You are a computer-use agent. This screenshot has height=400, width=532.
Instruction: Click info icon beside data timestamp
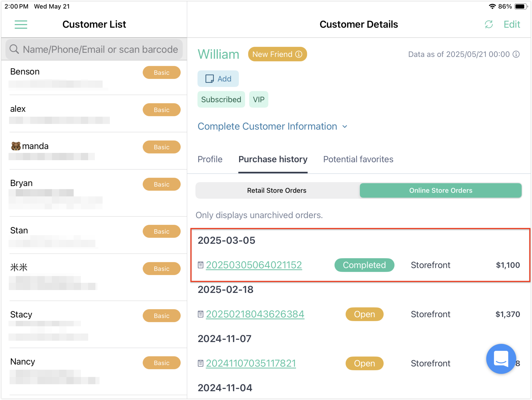coord(516,54)
